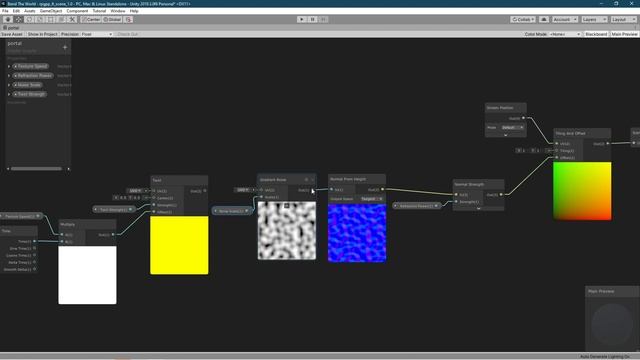Click the Tiling And Offset Offset input port
640x360 pixels.
click(557, 158)
